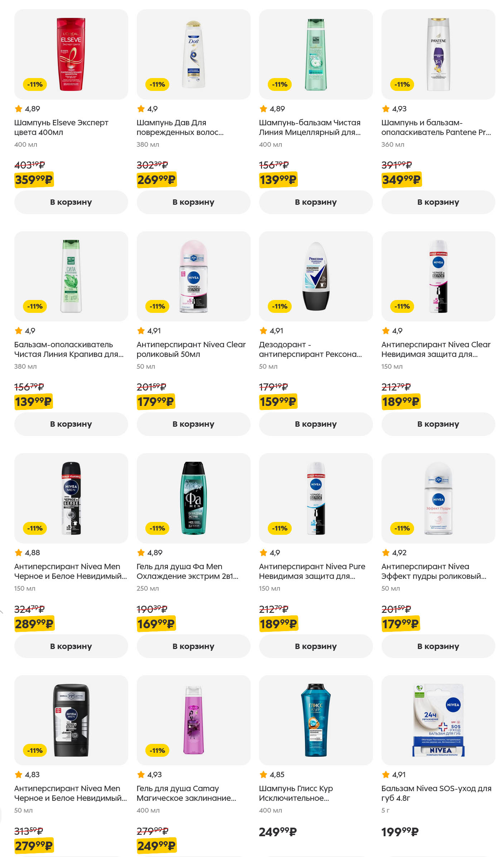Open Nivea SOS lip balm image
504x857 pixels.
click(438, 720)
